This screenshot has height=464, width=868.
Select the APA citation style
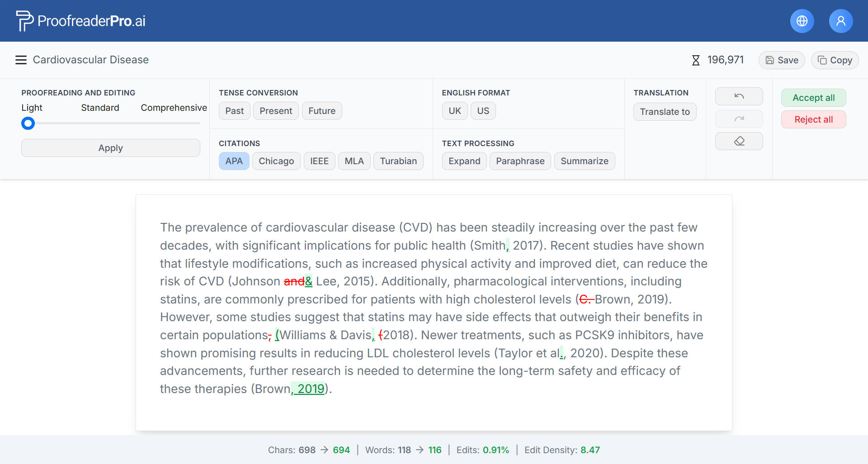point(234,161)
